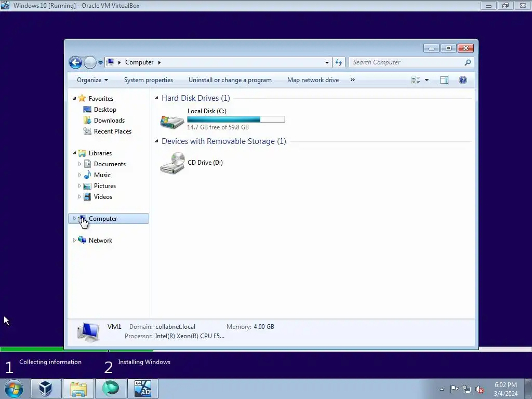Select Devices with Removable Storage heading
This screenshot has width=532, height=399.
pyautogui.click(x=223, y=141)
